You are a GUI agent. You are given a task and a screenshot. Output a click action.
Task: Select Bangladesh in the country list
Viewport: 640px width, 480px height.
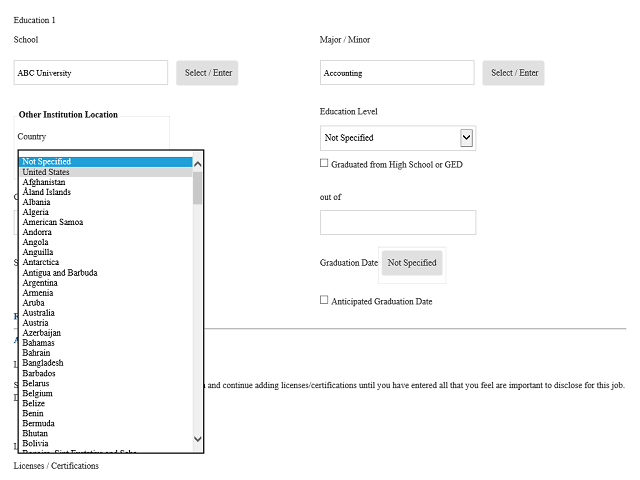tap(106, 363)
